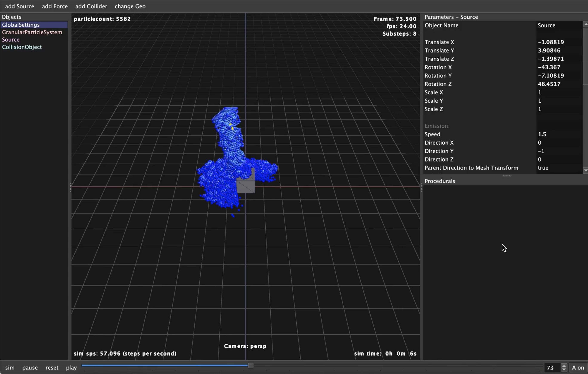Viewport: 588px width, 374px height.
Task: Click the change Geo toolbar button
Action: (130, 6)
